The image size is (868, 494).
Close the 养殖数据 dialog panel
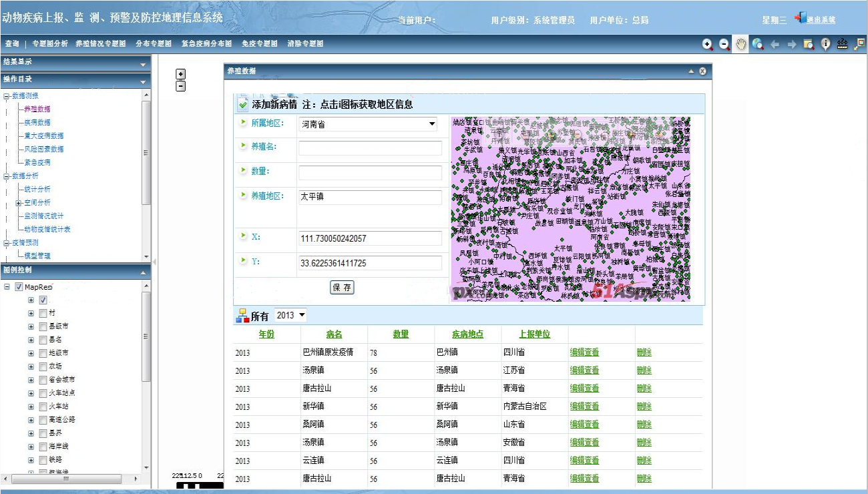click(x=702, y=71)
